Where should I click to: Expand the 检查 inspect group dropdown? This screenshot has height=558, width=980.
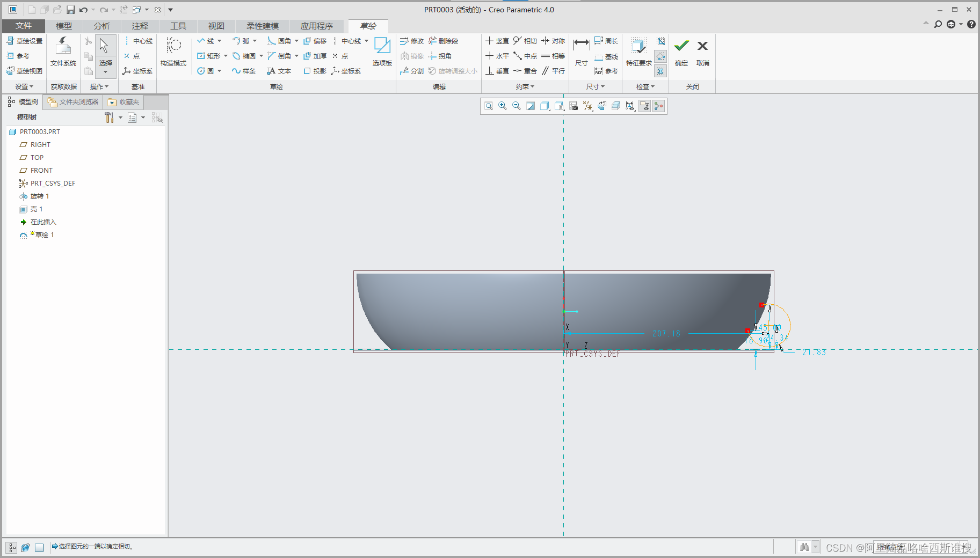click(x=645, y=86)
